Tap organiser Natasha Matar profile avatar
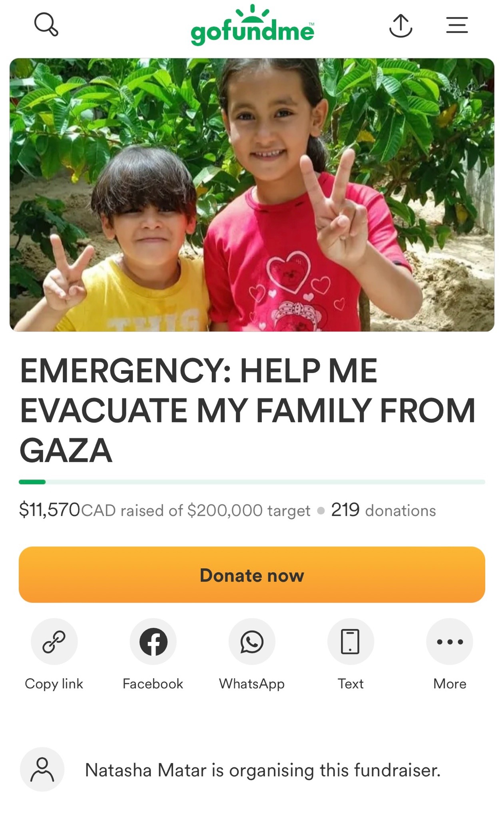Viewport: 504px width, 819px height. 42,769
